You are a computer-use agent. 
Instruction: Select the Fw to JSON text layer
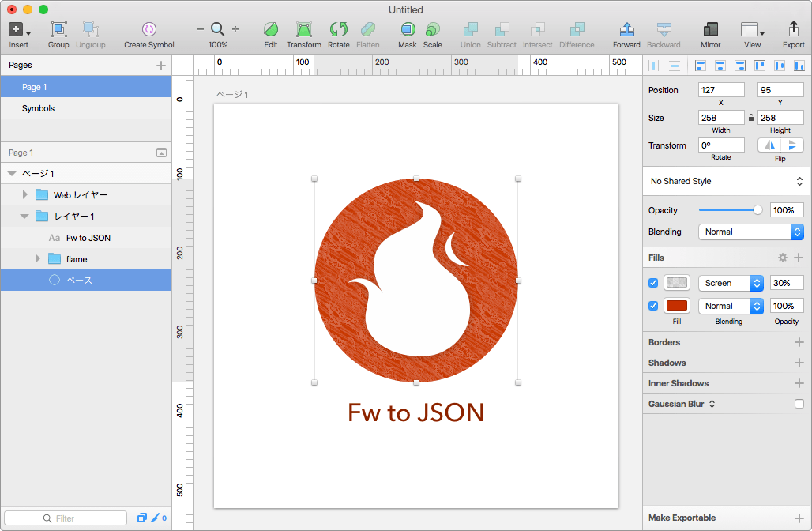click(x=88, y=238)
